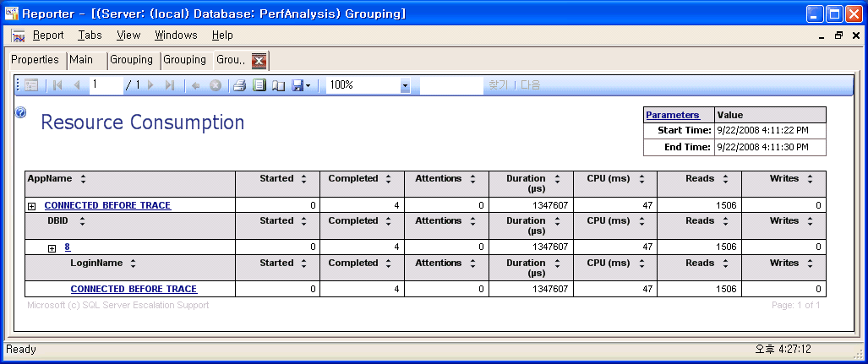Image resolution: width=868 pixels, height=364 pixels.
Task: Sort by CPU (ms) in LoginName header row
Action: pyautogui.click(x=641, y=263)
